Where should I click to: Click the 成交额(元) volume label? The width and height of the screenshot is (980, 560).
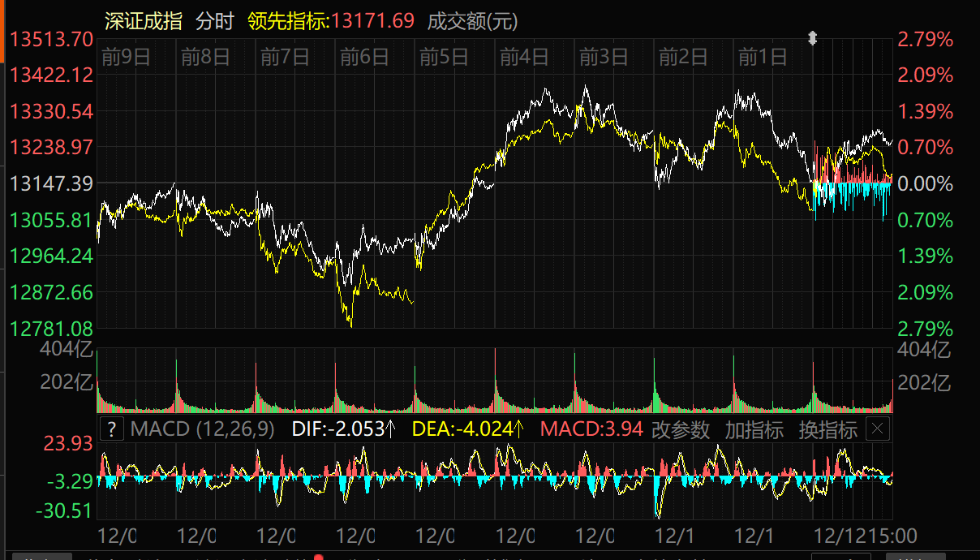coord(472,21)
